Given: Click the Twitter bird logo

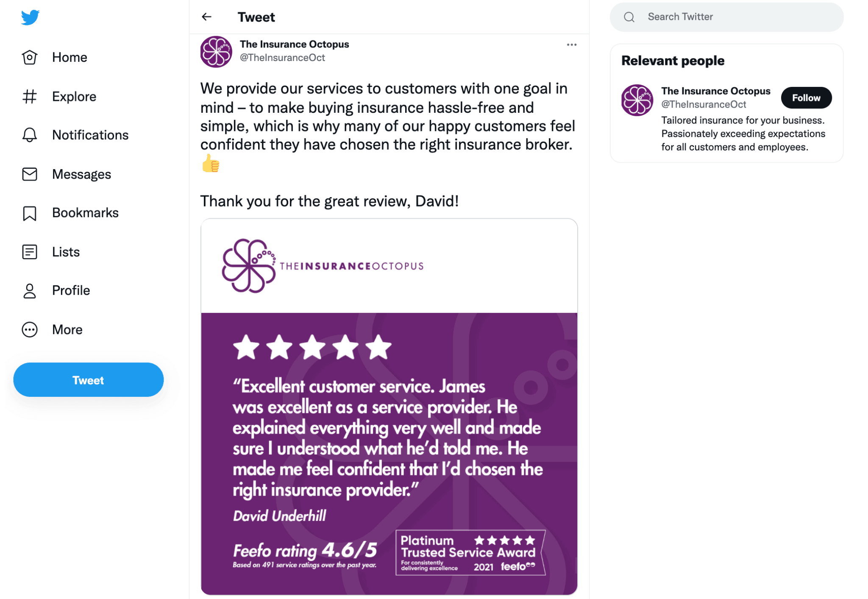Looking at the screenshot, I should [x=29, y=17].
